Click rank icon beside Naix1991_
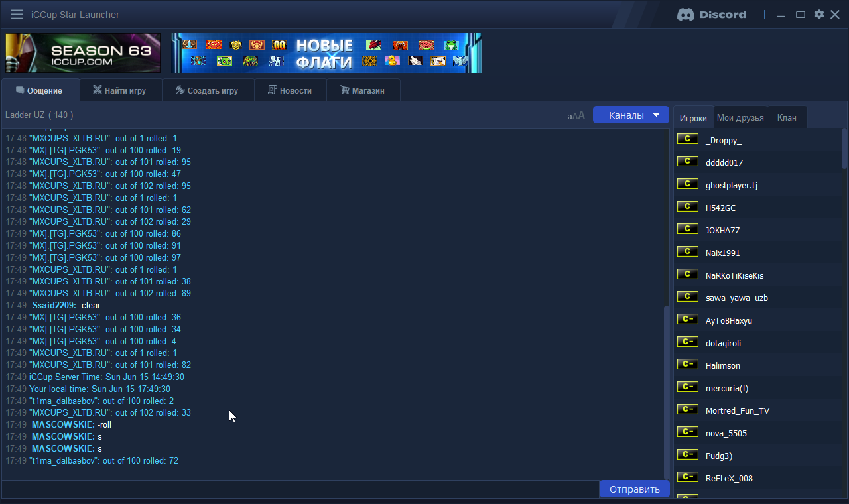This screenshot has height=504, width=849. [x=687, y=251]
